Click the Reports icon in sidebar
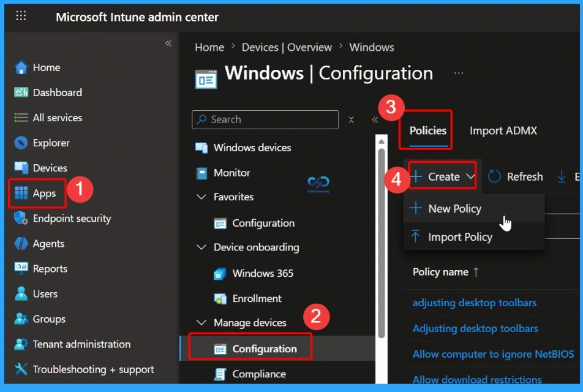583x392 pixels. (x=21, y=268)
